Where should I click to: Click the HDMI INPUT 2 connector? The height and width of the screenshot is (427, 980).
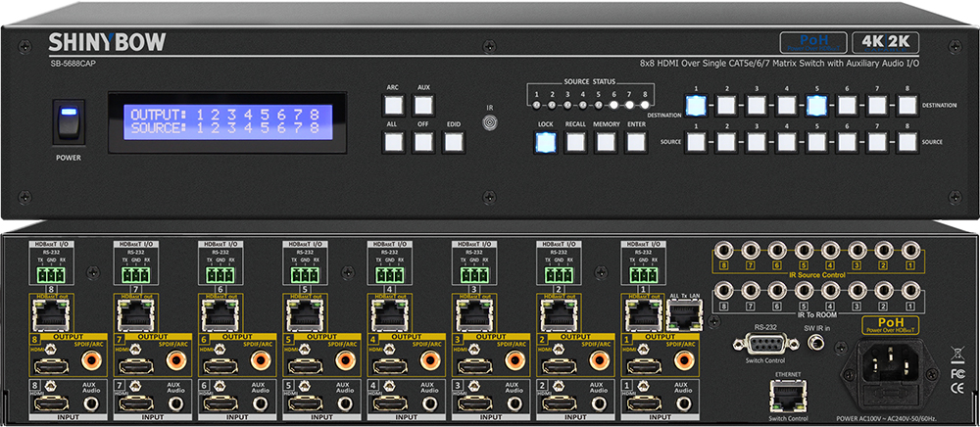tap(559, 403)
